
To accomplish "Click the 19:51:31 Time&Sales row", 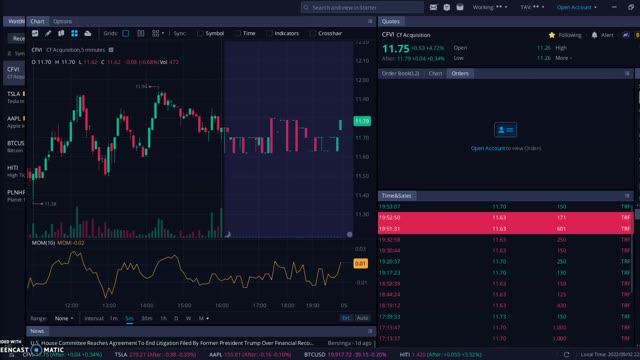I will [x=506, y=229].
